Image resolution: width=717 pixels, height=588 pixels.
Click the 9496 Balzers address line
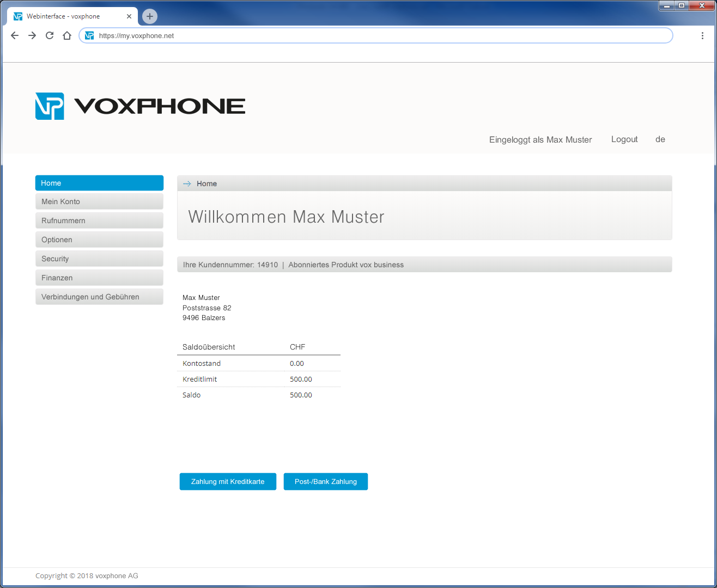(204, 318)
